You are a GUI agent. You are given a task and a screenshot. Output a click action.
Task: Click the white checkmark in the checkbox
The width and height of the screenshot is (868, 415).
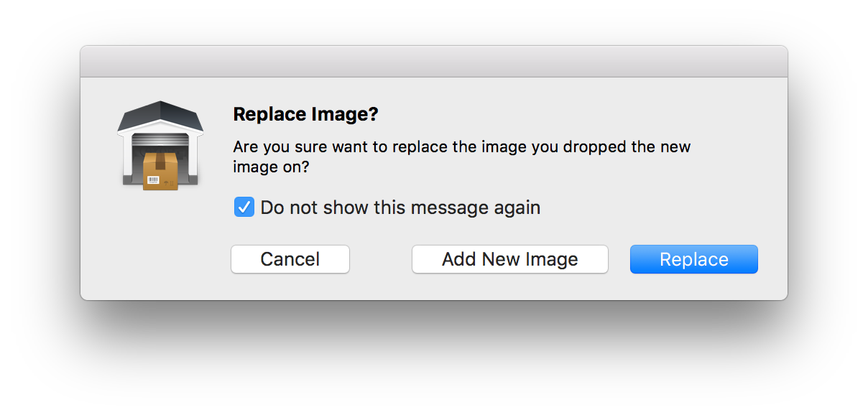244,207
